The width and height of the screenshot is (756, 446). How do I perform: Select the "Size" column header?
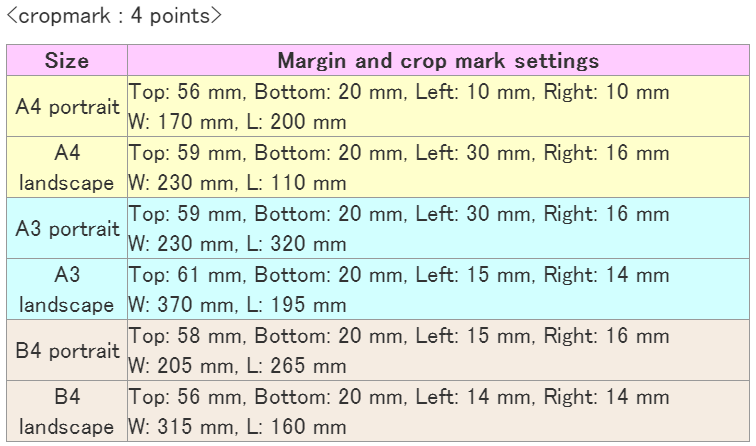point(67,60)
